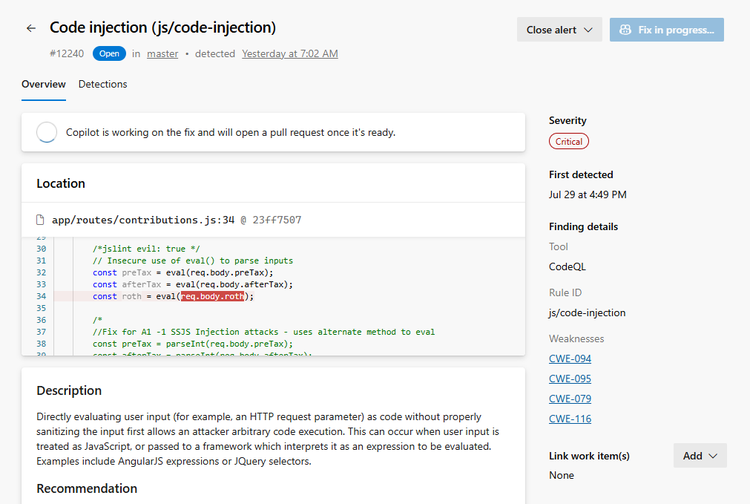Click line number 34 in the code view
Screen dimensions: 750x504
[x=41, y=296]
